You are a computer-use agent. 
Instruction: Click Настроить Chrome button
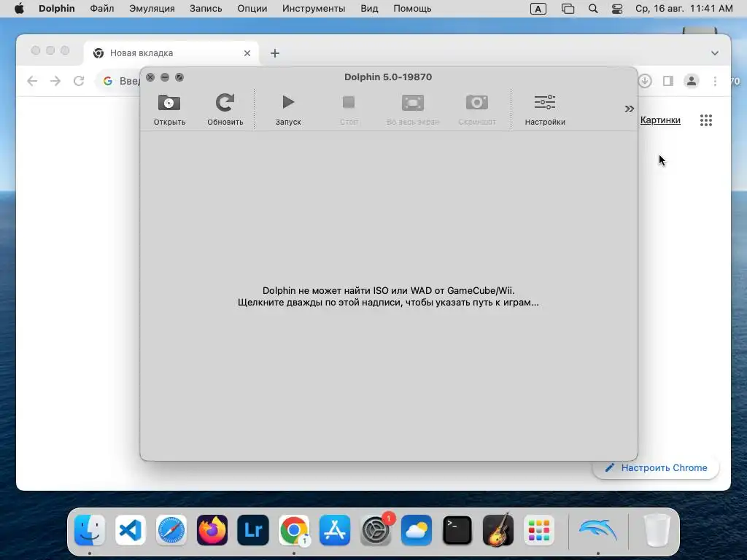[x=656, y=467]
